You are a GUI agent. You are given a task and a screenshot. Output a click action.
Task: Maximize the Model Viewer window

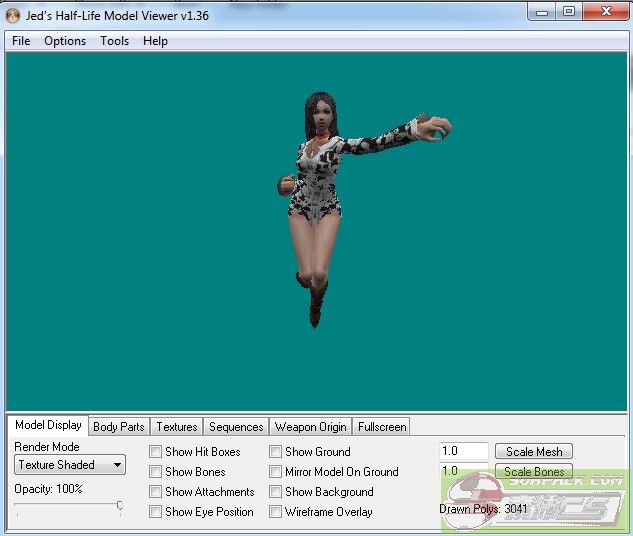(x=569, y=11)
